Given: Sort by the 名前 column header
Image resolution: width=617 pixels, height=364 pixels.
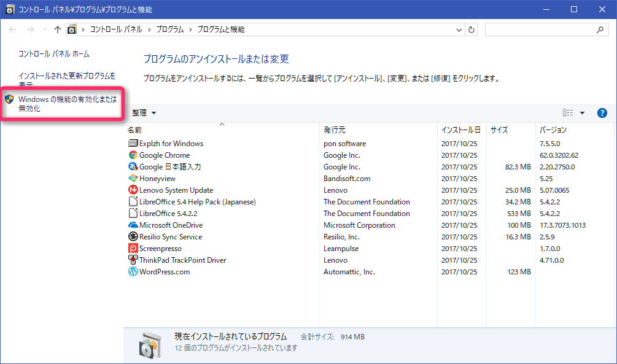Looking at the screenshot, I should tap(222, 130).
